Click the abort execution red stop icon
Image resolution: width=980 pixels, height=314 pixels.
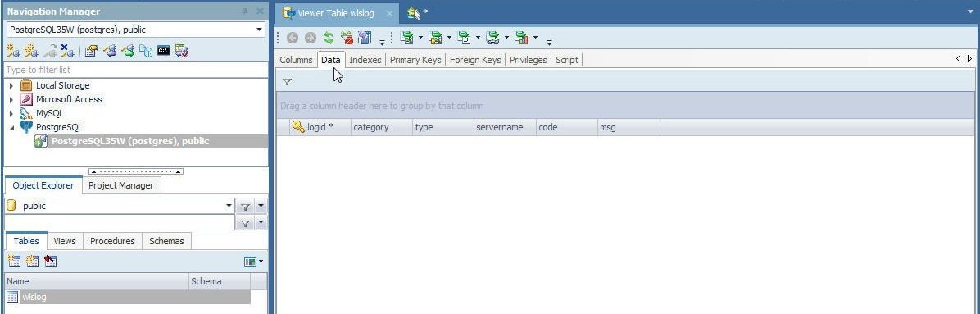[347, 39]
